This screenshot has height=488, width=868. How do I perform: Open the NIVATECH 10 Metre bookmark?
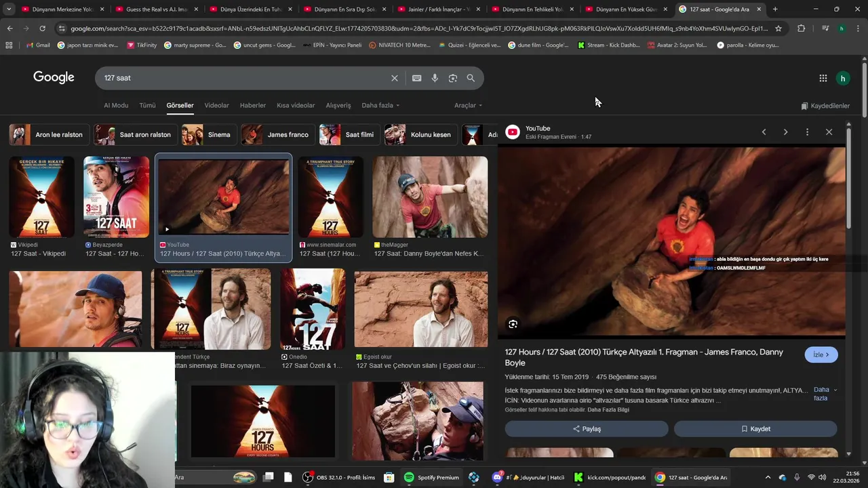click(399, 45)
